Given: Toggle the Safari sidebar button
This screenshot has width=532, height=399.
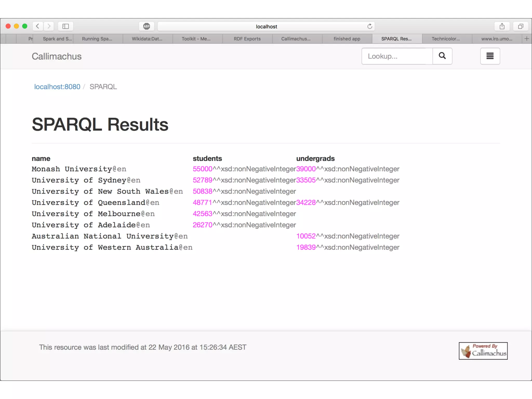Looking at the screenshot, I should point(65,26).
